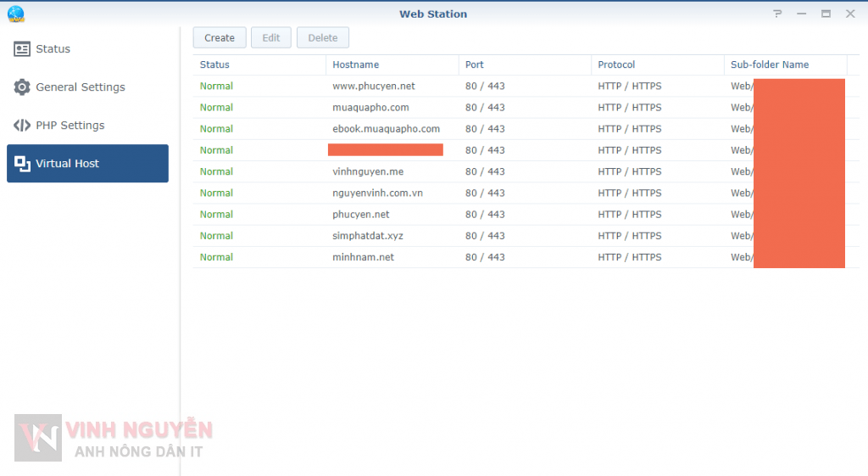Sort by Hostname column header
The width and height of the screenshot is (868, 476).
tap(356, 64)
